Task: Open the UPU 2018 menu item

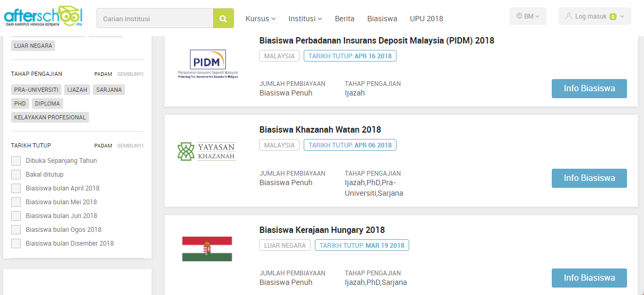Action: [x=426, y=19]
